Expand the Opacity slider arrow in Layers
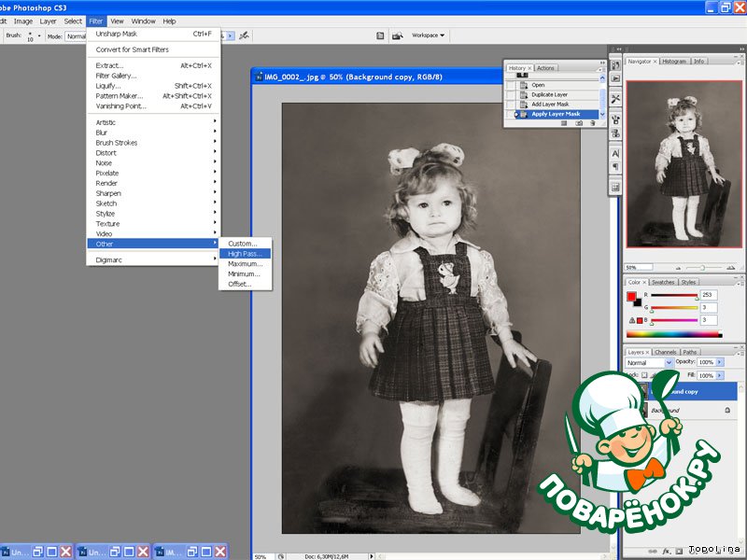 click(x=720, y=362)
